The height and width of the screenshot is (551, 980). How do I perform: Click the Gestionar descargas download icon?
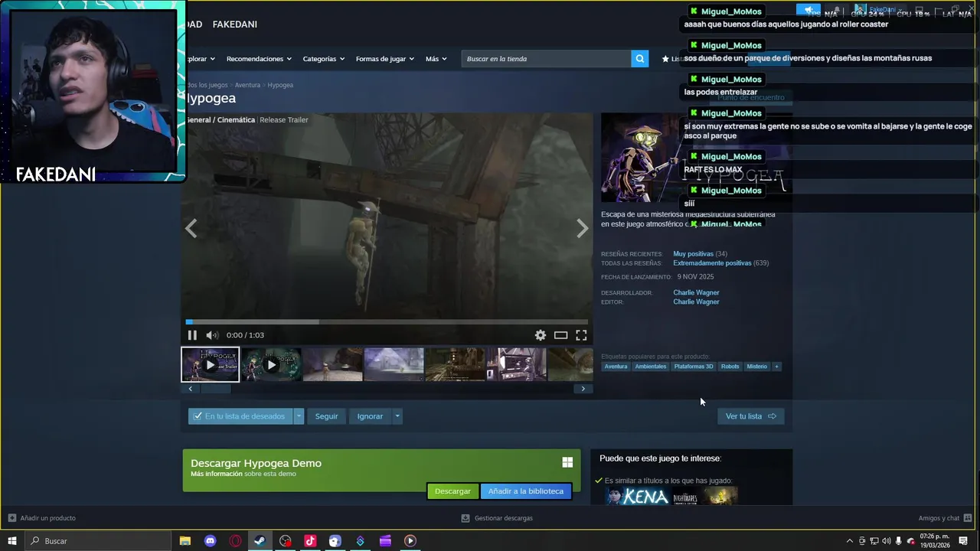coord(465,518)
